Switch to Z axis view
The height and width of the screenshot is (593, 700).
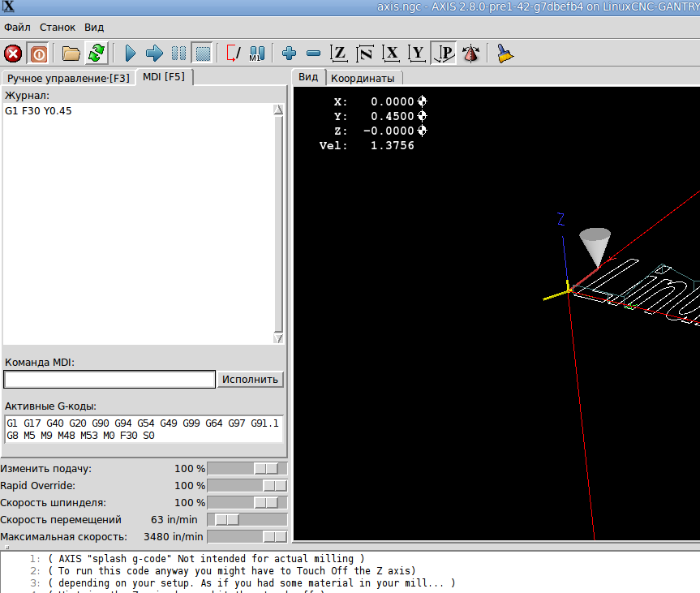pyautogui.click(x=339, y=54)
